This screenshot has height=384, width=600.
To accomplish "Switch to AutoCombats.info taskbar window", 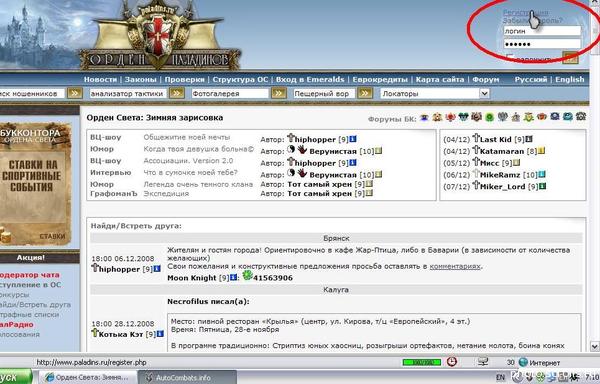I will (x=187, y=377).
